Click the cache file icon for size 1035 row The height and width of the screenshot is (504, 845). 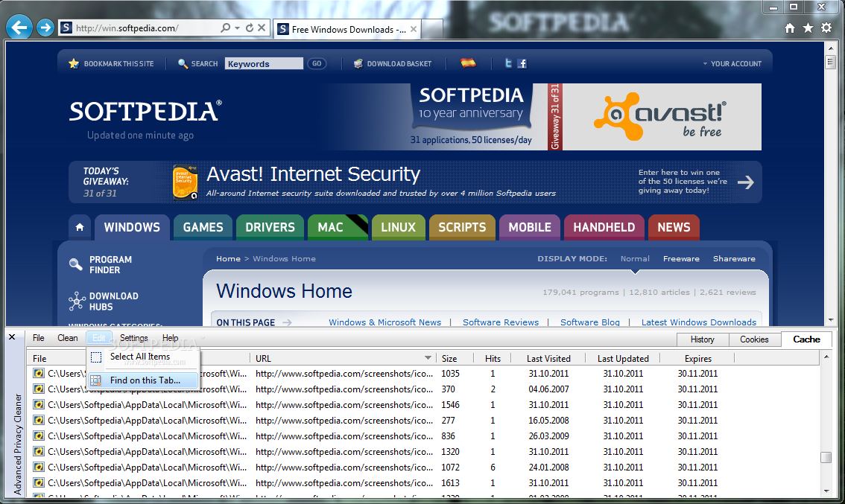[x=38, y=373]
